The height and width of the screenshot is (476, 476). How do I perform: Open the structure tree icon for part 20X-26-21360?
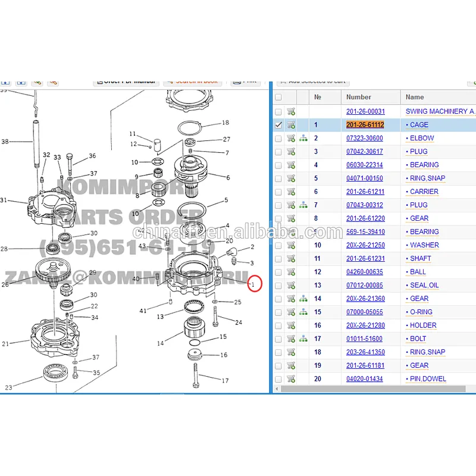(x=303, y=299)
